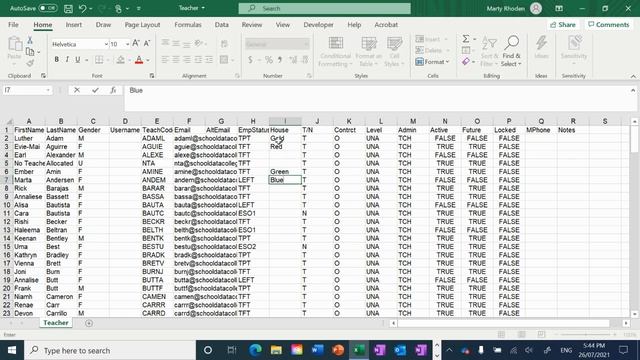Click in the formula bar showing Blue
Viewport: 640px width, 360px height.
pos(376,97)
